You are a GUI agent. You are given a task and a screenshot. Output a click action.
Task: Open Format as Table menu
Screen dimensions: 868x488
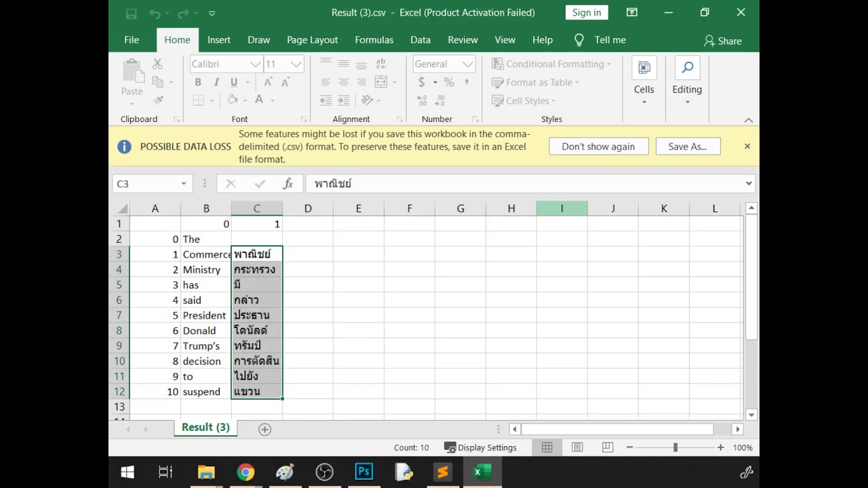coord(536,82)
